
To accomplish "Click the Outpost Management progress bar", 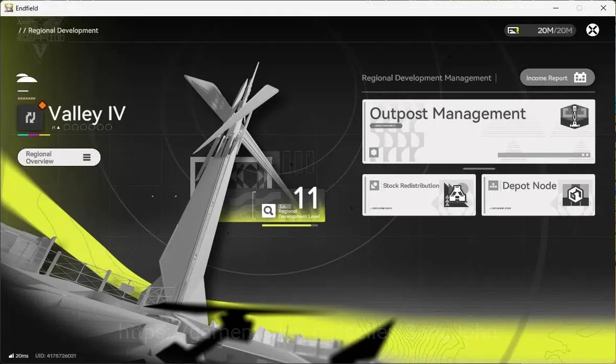I will point(544,155).
